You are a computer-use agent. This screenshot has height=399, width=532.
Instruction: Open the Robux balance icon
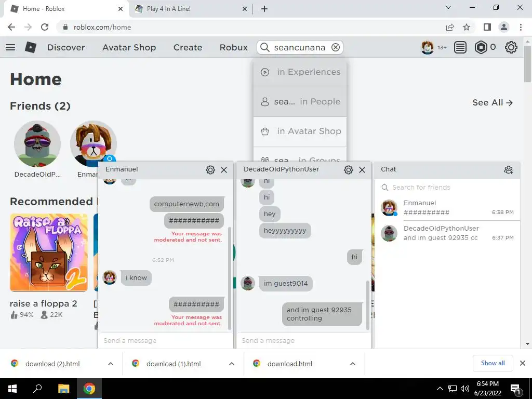point(481,47)
